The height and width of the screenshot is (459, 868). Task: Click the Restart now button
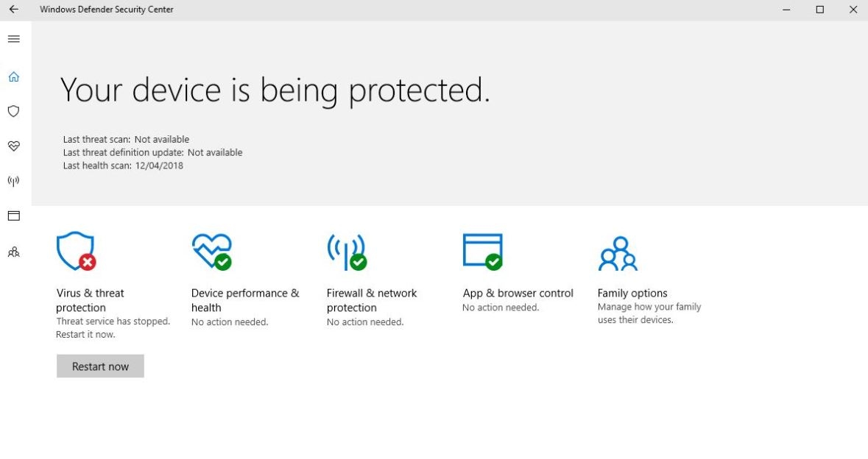(100, 366)
